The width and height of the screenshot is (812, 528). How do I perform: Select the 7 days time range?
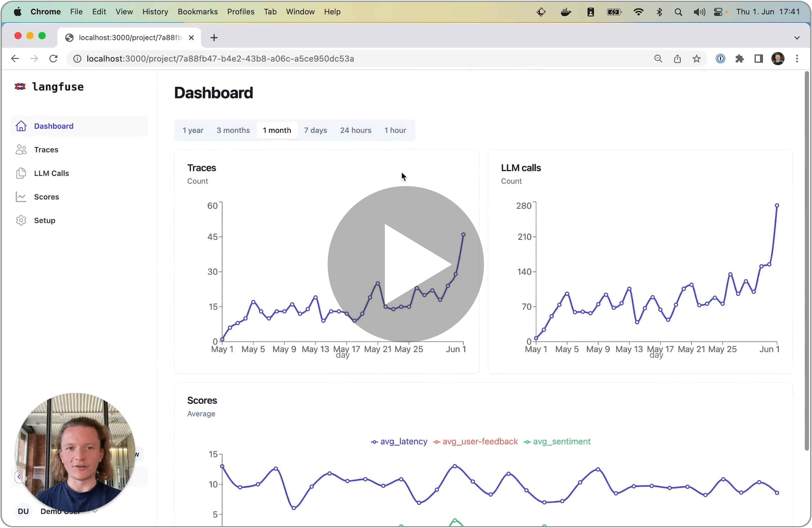point(315,130)
